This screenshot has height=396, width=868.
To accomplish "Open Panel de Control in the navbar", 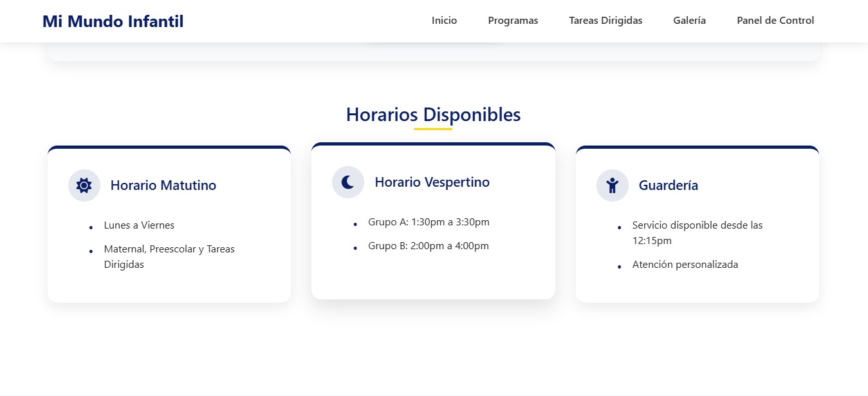I will pyautogui.click(x=775, y=21).
